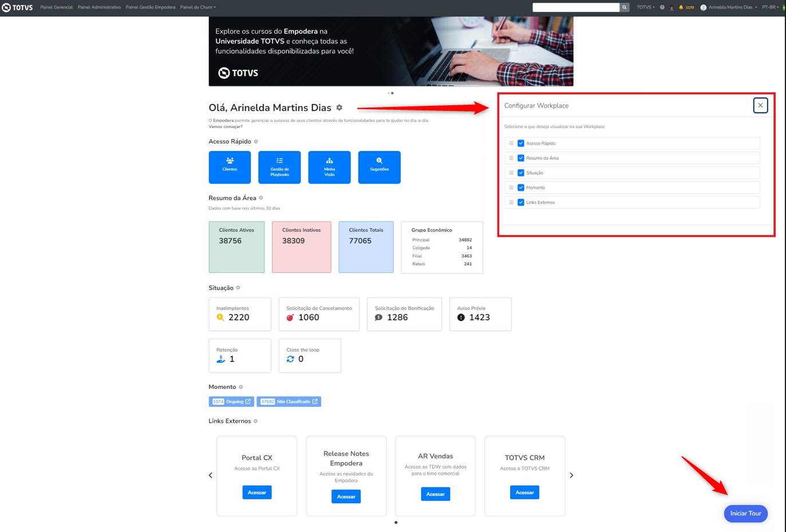Screen dimensions: 786x532
Task: Go to next external links with right chevron
Action: [571, 475]
